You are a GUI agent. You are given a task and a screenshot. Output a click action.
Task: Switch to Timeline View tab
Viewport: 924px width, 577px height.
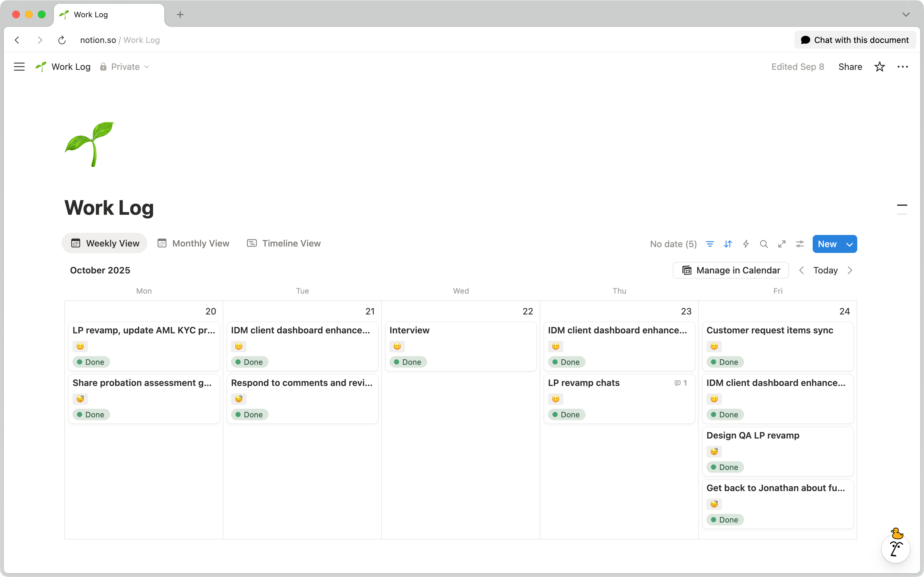pyautogui.click(x=284, y=244)
